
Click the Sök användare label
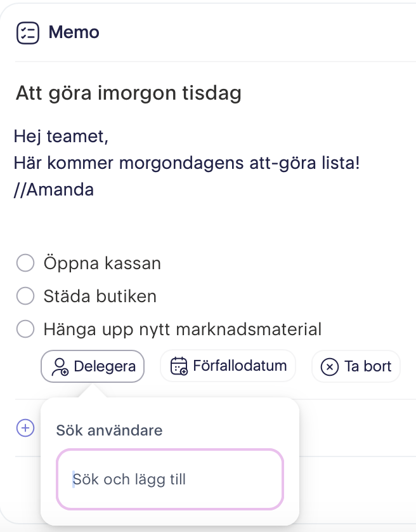(109, 430)
